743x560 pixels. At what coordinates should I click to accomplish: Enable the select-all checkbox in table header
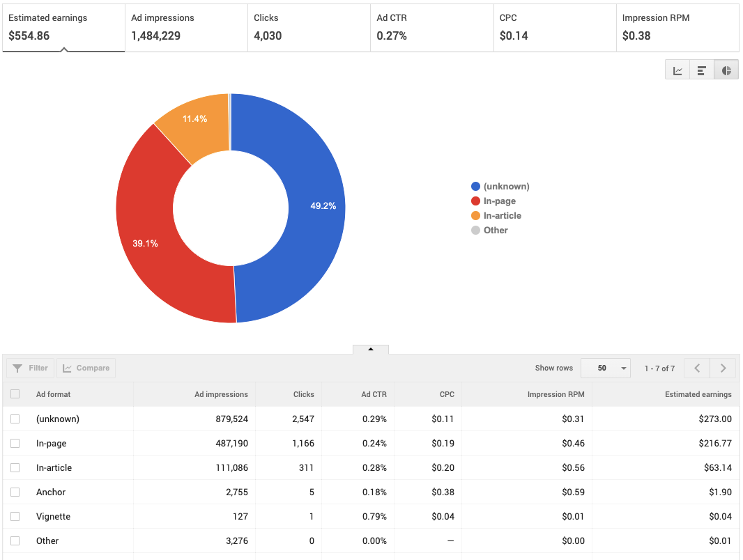tap(15, 394)
